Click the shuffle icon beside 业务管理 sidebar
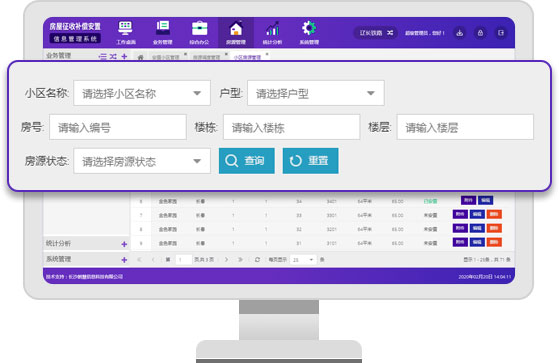The width and height of the screenshot is (559, 363). click(x=113, y=56)
